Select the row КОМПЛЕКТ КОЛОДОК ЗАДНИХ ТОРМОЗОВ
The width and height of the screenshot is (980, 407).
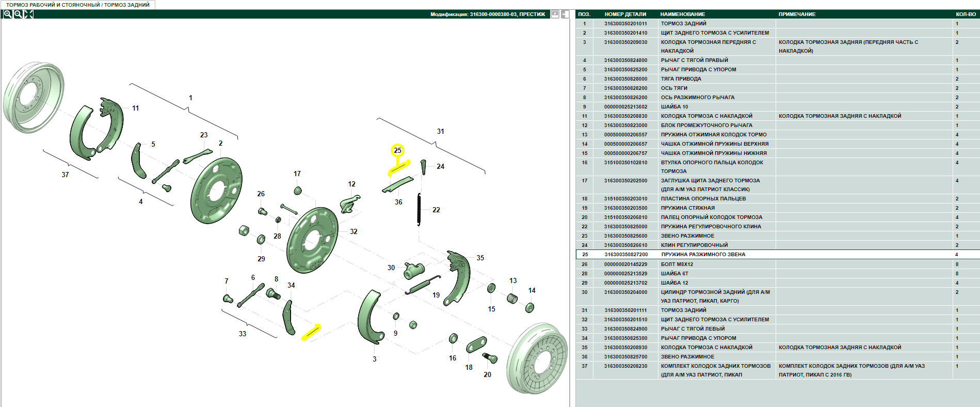click(778, 370)
